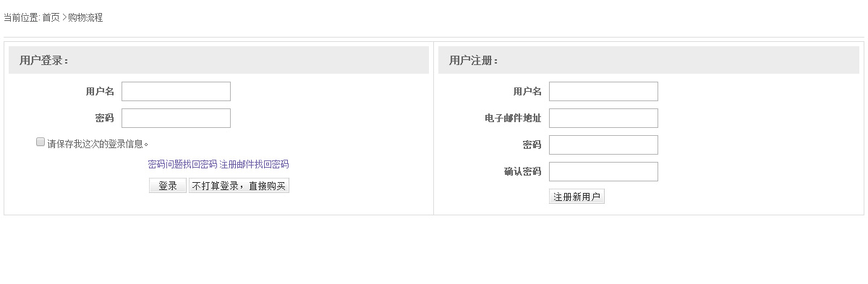
Task: Focus the registration 密码 field
Action: coord(603,145)
